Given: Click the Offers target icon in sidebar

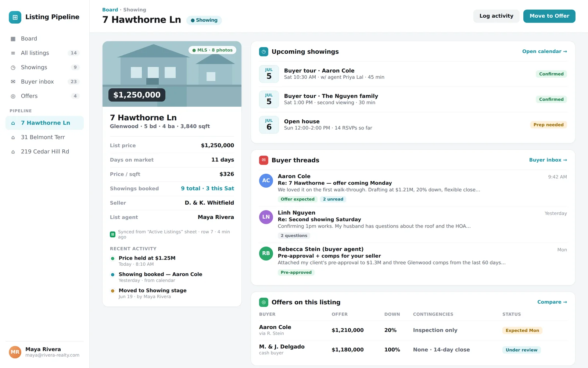Looking at the screenshot, I should pyautogui.click(x=13, y=96).
